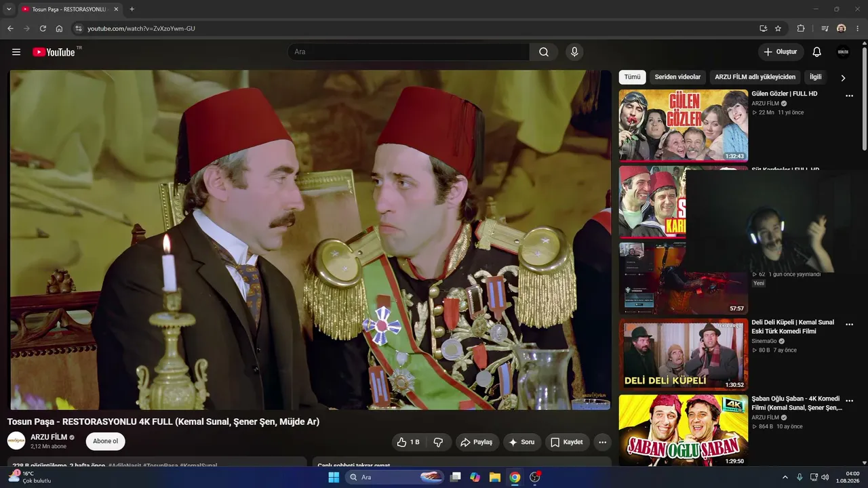Close the Tosun Paşa browser tab

[116, 9]
